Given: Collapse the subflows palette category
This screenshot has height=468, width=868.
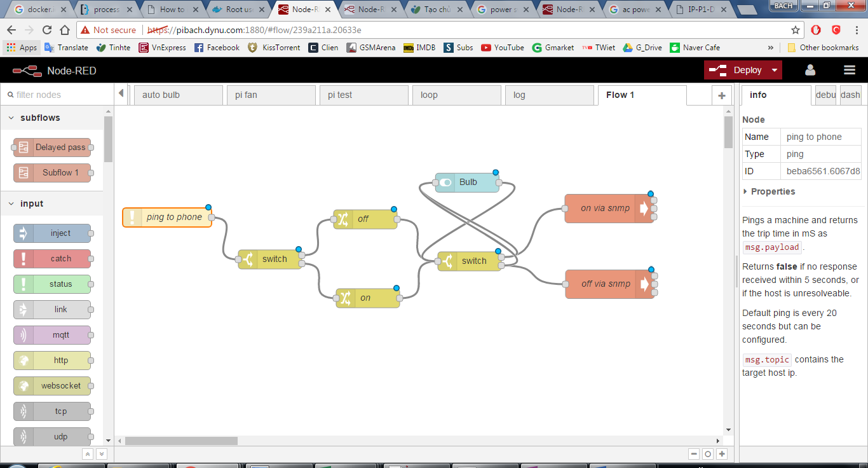Looking at the screenshot, I should tap(11, 118).
